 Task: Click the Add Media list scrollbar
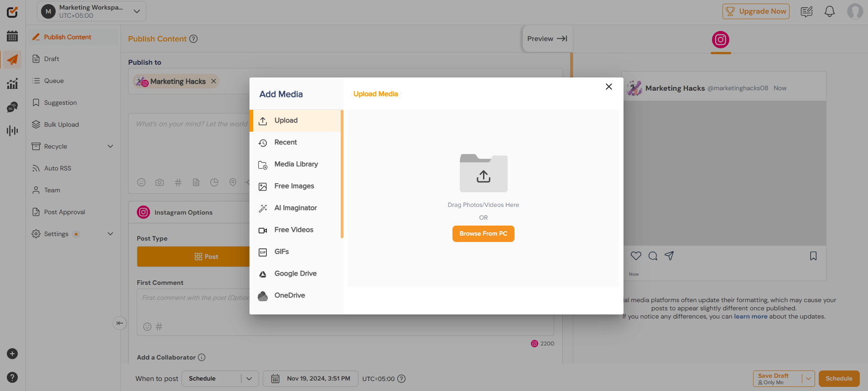342,174
